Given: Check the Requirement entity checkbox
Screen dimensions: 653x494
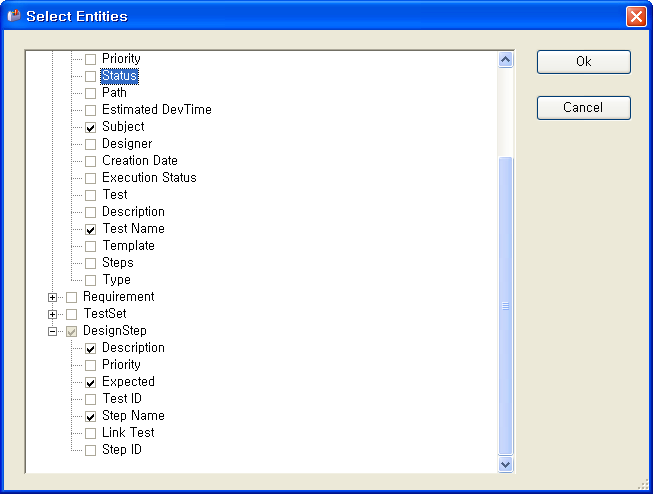Looking at the screenshot, I should coord(72,297).
